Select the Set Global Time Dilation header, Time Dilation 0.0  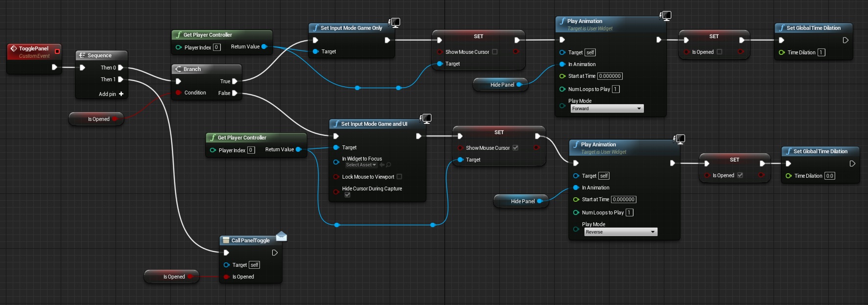(821, 151)
